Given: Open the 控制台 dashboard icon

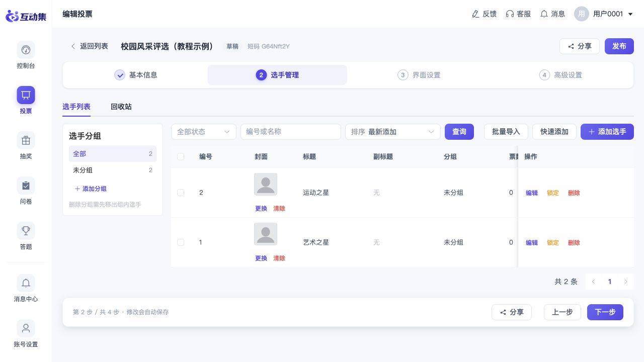Looking at the screenshot, I should click(x=26, y=50).
